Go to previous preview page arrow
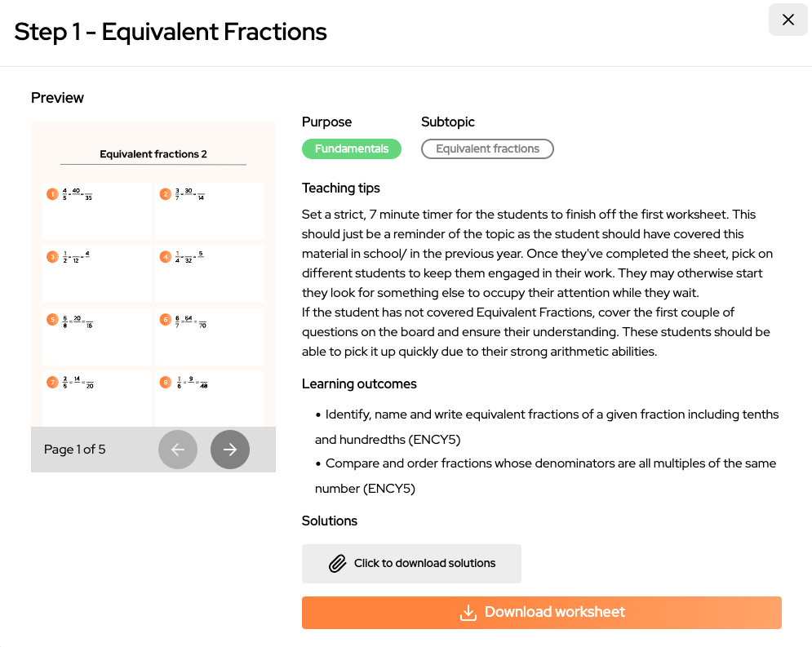This screenshot has width=812, height=647. click(x=178, y=450)
